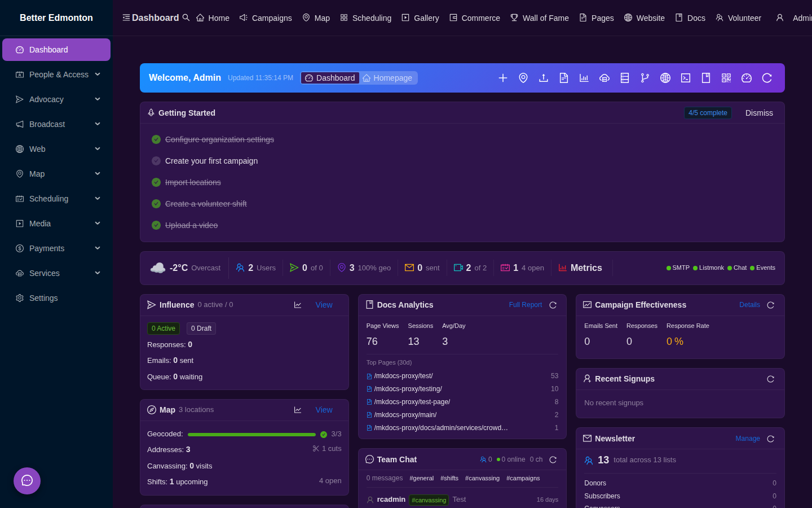Refresh the Recent Signups widget
The height and width of the screenshot is (508, 812).
pos(771,379)
